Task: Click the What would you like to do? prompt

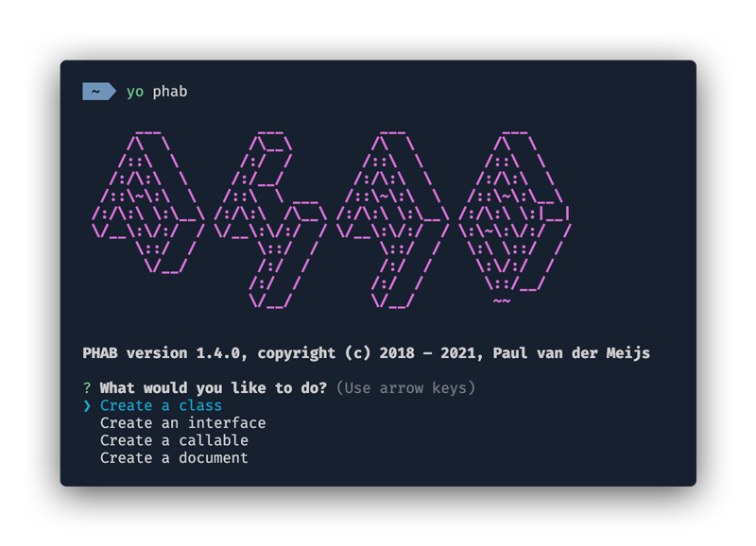Action: [x=214, y=388]
